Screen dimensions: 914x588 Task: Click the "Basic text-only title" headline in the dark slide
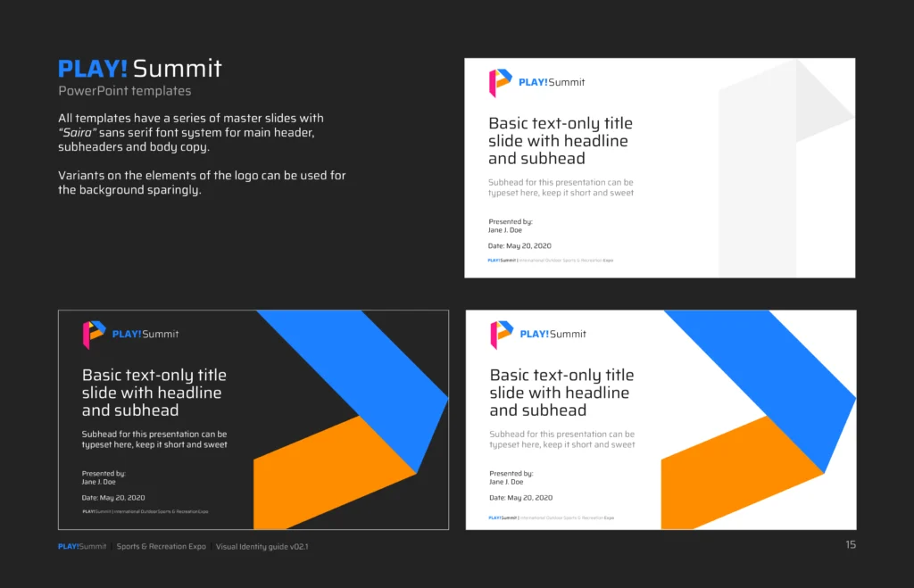[154, 393]
